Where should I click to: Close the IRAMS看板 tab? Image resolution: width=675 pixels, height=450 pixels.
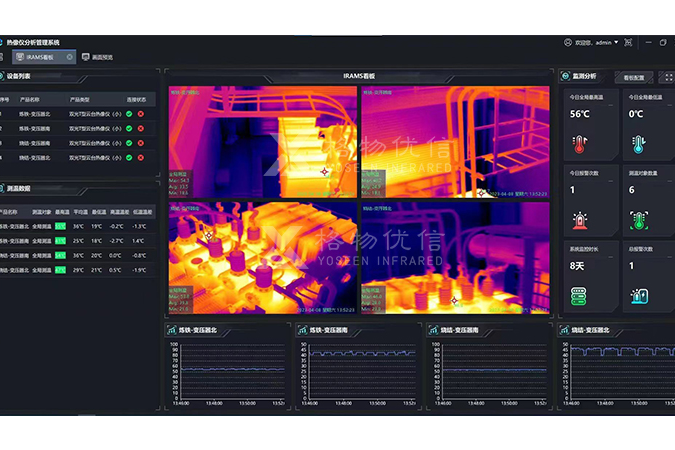pos(69,57)
